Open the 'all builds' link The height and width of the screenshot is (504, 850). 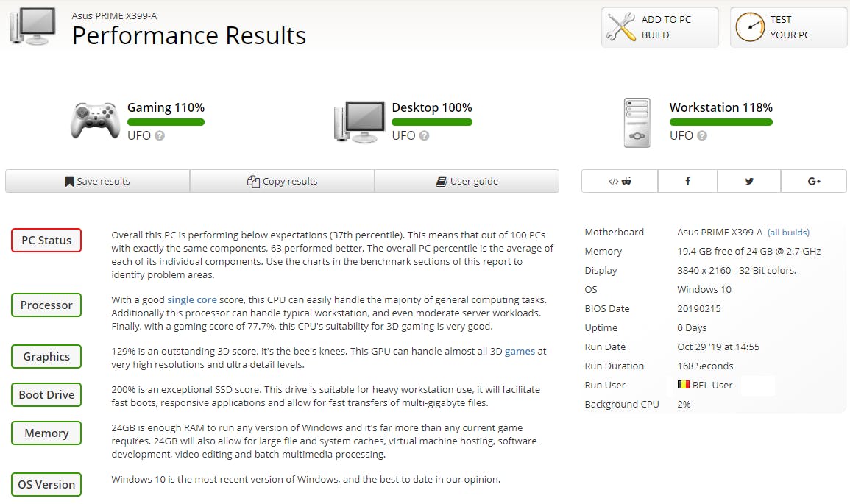788,232
